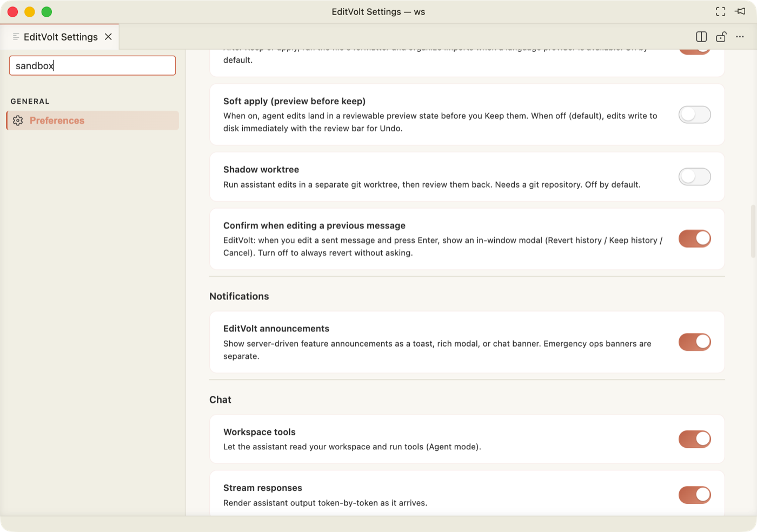The image size is (757, 532).
Task: Click the vertical scrollbar of the settings list
Action: click(x=753, y=231)
